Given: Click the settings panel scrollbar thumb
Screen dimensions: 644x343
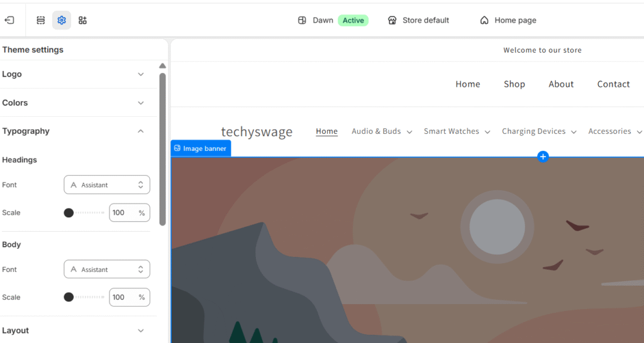Looking at the screenshot, I should pyautogui.click(x=163, y=149).
